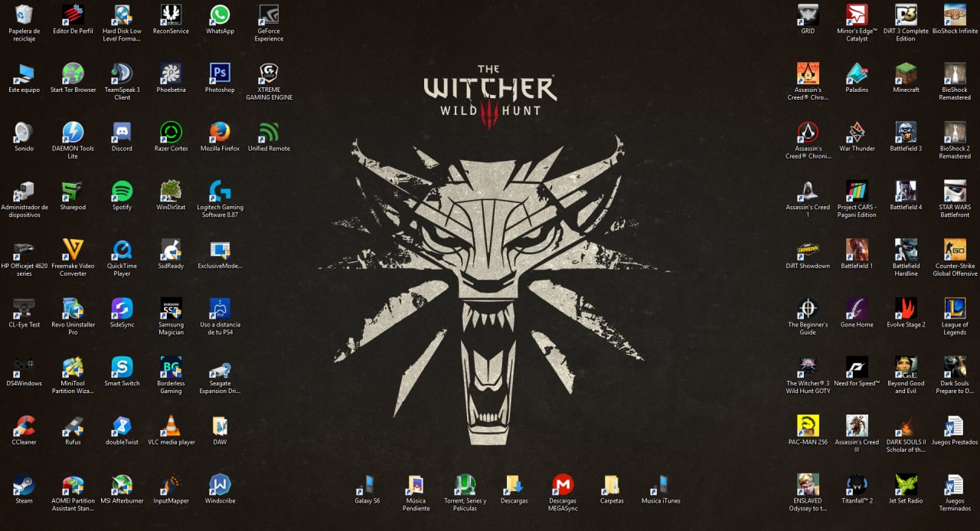The image size is (980, 531).
Task: Open Administrador de dispositivos
Action: pyautogui.click(x=24, y=191)
